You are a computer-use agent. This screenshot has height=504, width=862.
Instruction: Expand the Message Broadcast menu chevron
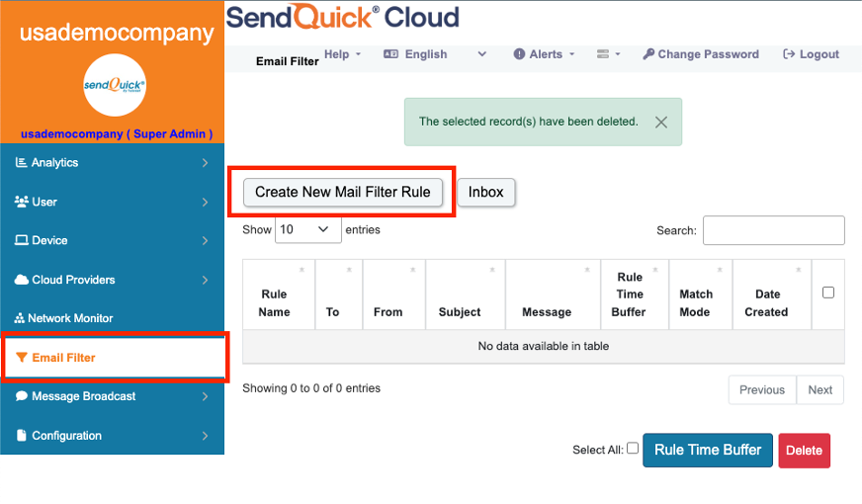pos(205,396)
